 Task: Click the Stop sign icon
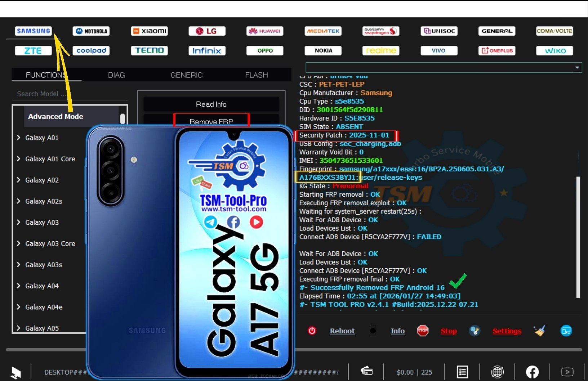422,331
